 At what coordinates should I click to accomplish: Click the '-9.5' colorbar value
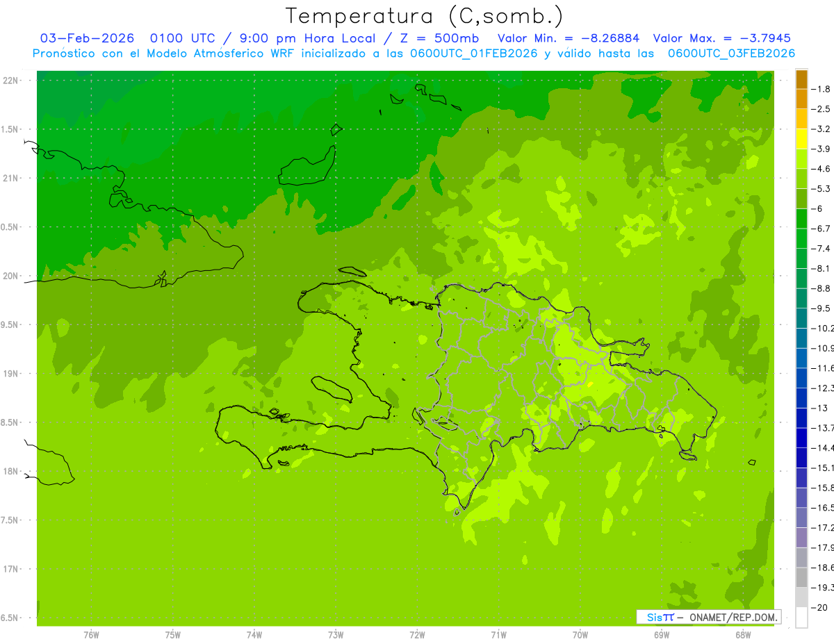[821, 308]
